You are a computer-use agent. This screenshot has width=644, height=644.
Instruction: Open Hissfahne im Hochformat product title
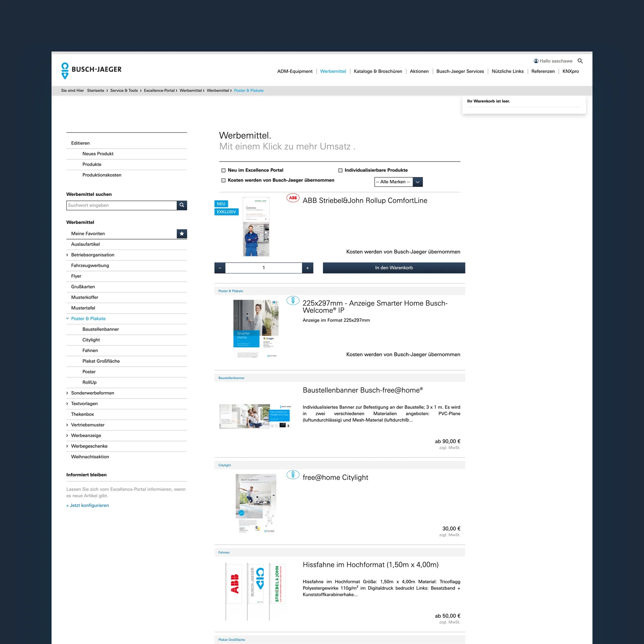[x=371, y=565]
